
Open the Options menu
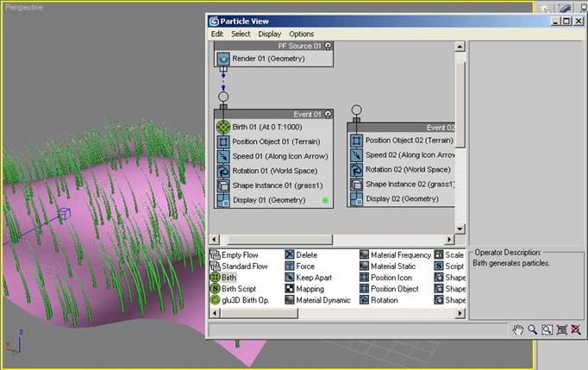click(302, 34)
